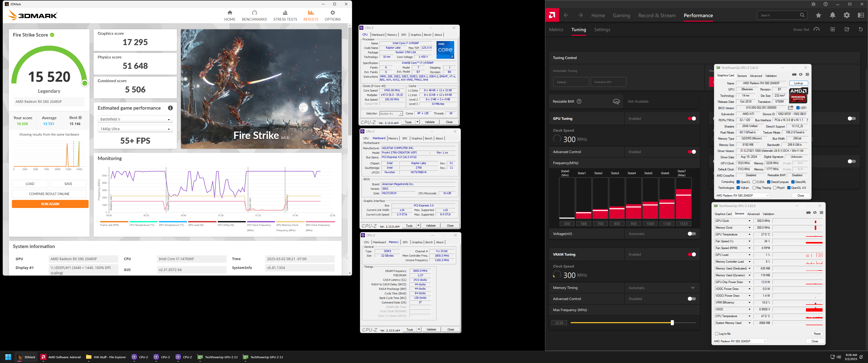The height and width of the screenshot is (363, 868).
Task: Click Max Frequency slider handle
Action: [x=672, y=323]
